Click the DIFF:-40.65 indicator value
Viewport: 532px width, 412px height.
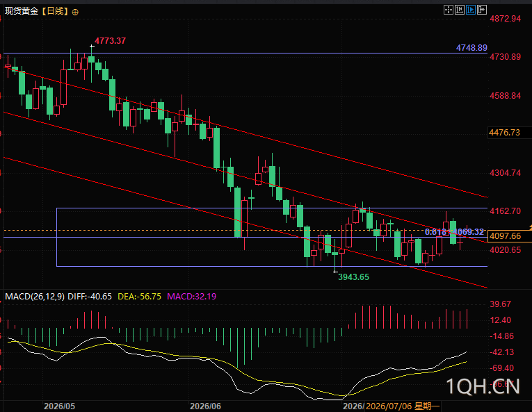[x=90, y=297]
